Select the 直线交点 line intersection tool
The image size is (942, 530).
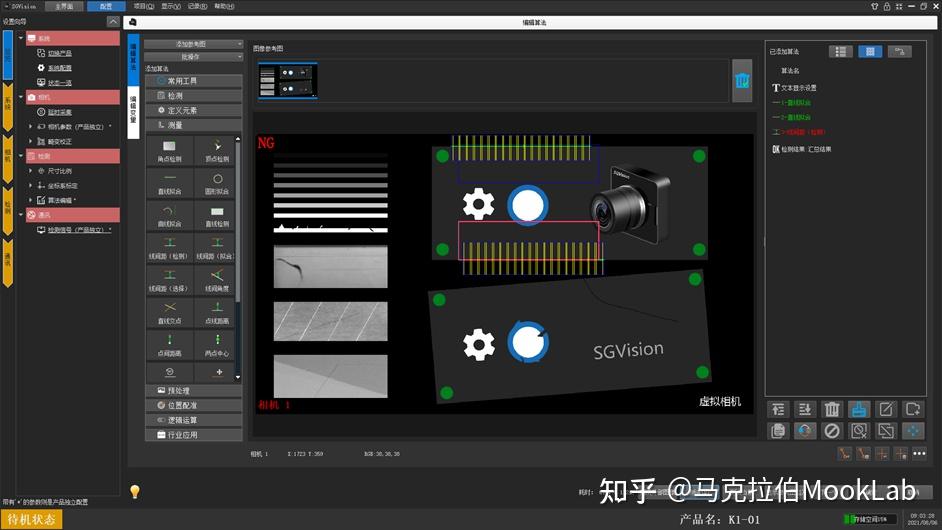169,313
